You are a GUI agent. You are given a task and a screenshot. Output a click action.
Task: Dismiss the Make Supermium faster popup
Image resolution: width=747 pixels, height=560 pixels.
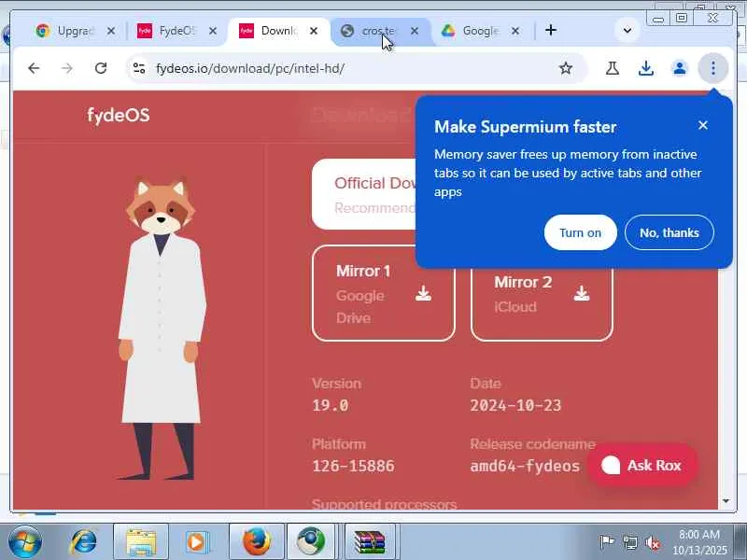coord(703,125)
